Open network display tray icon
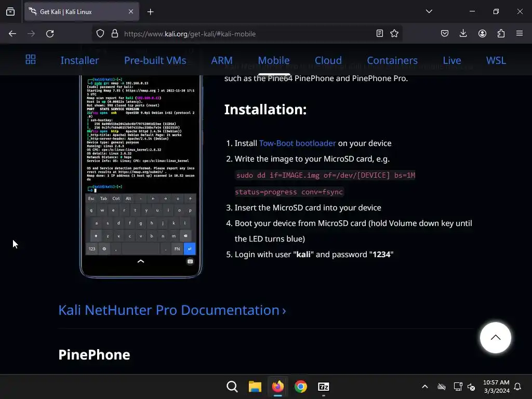 (x=458, y=387)
